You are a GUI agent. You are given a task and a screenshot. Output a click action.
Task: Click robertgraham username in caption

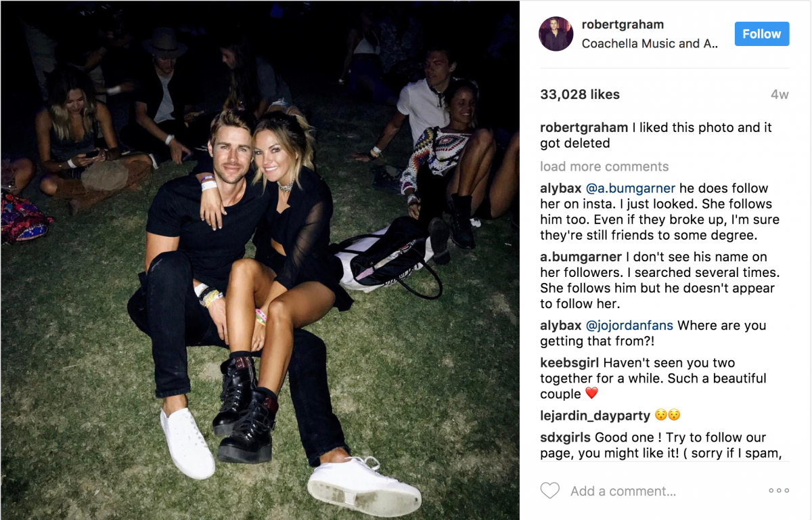(x=584, y=127)
